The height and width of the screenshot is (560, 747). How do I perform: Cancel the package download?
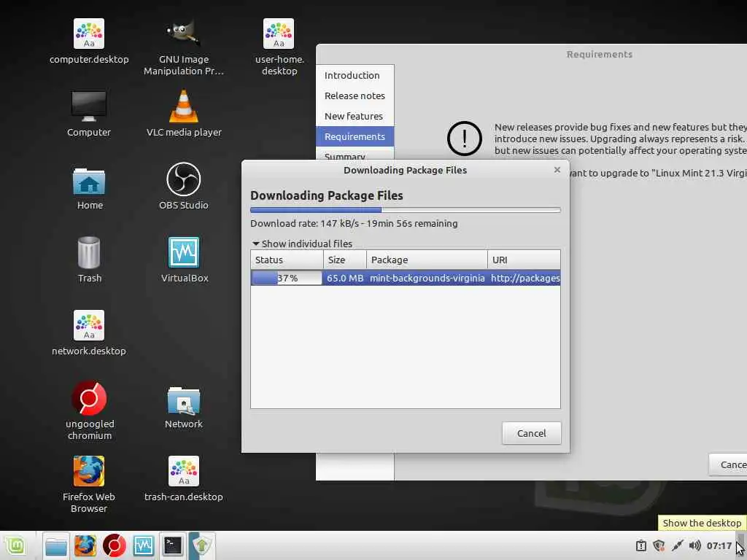pyautogui.click(x=531, y=433)
